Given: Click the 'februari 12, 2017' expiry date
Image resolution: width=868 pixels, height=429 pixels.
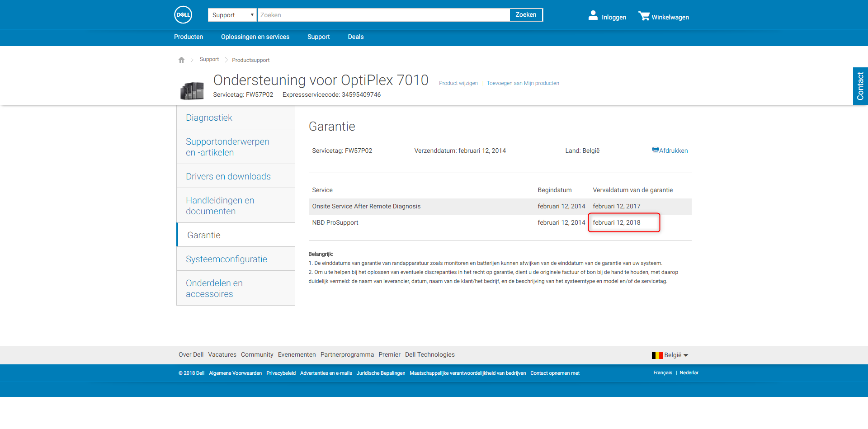Looking at the screenshot, I should (617, 207).
